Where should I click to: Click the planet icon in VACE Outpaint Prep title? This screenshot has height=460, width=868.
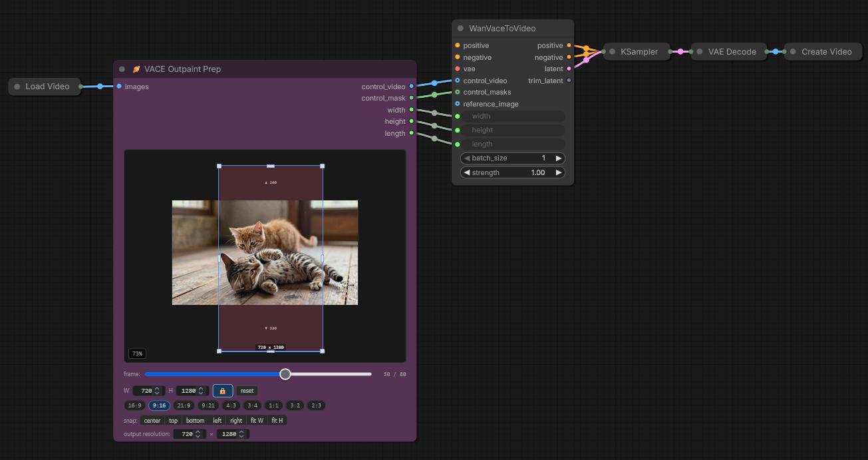coord(136,69)
